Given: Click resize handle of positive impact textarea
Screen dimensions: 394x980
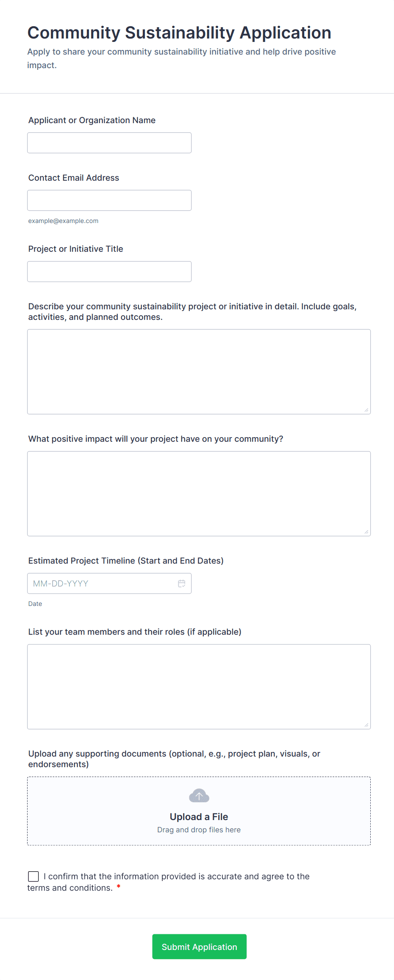Looking at the screenshot, I should click(x=366, y=532).
